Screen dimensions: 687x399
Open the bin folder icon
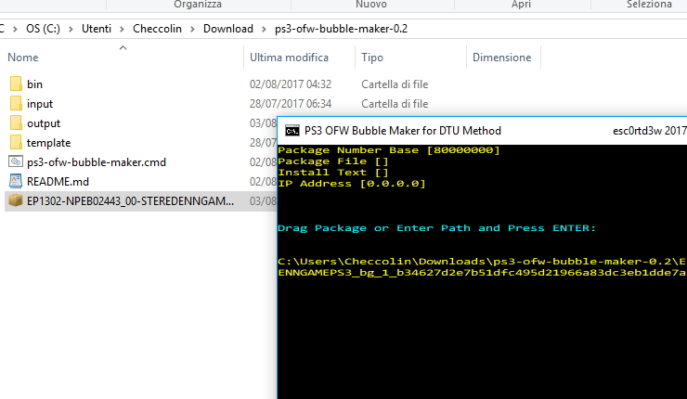pos(16,84)
